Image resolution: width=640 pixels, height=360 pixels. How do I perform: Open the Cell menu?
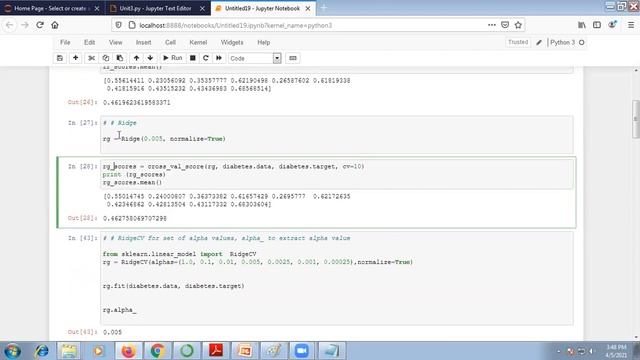170,42
